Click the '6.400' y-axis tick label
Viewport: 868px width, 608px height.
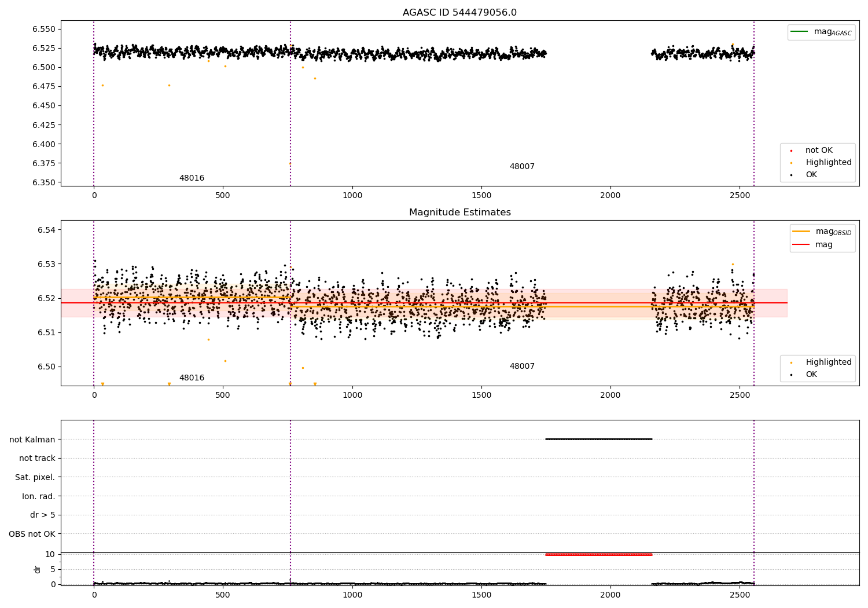pos(44,144)
